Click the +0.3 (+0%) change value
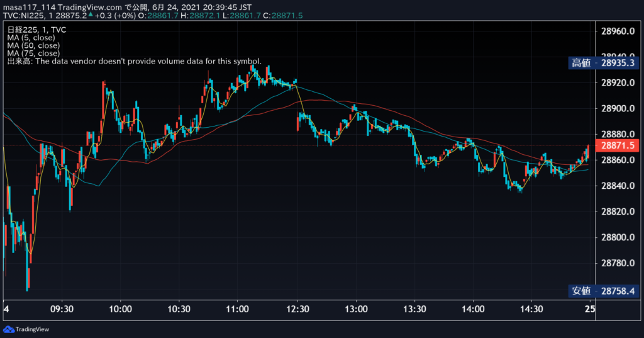This screenshot has height=338, width=644. pos(115,16)
